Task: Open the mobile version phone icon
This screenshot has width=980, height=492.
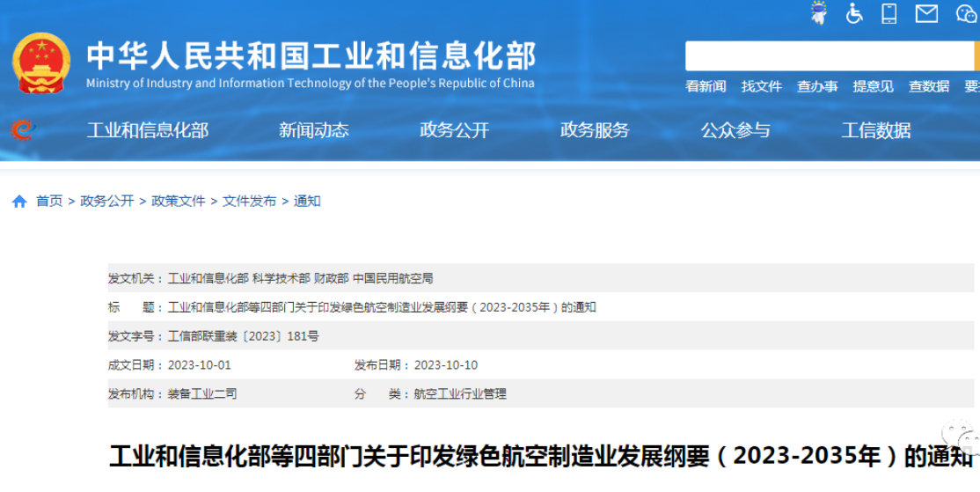Action: [x=889, y=13]
